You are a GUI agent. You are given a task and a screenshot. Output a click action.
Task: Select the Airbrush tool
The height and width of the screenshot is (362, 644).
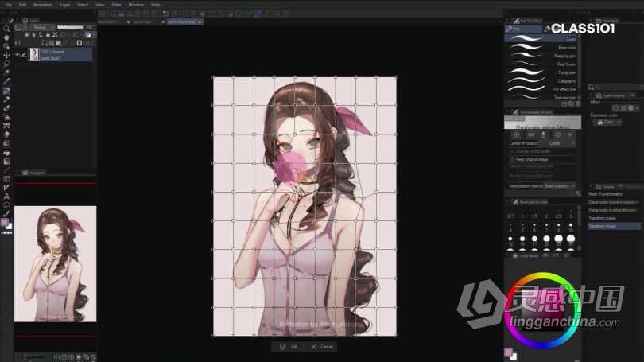tap(6, 117)
